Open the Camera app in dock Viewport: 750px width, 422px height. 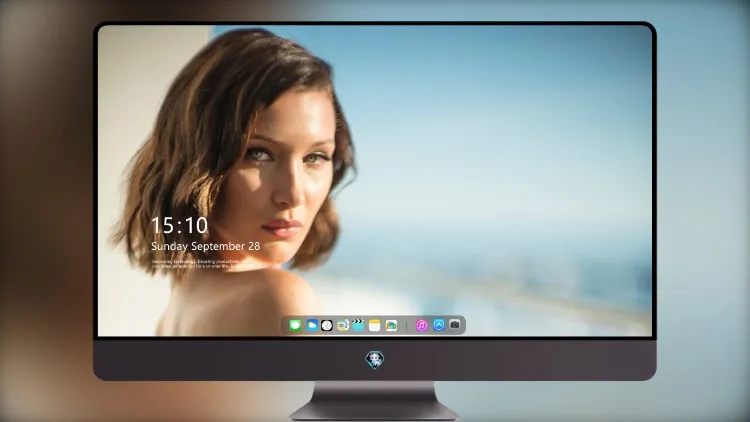(455, 325)
